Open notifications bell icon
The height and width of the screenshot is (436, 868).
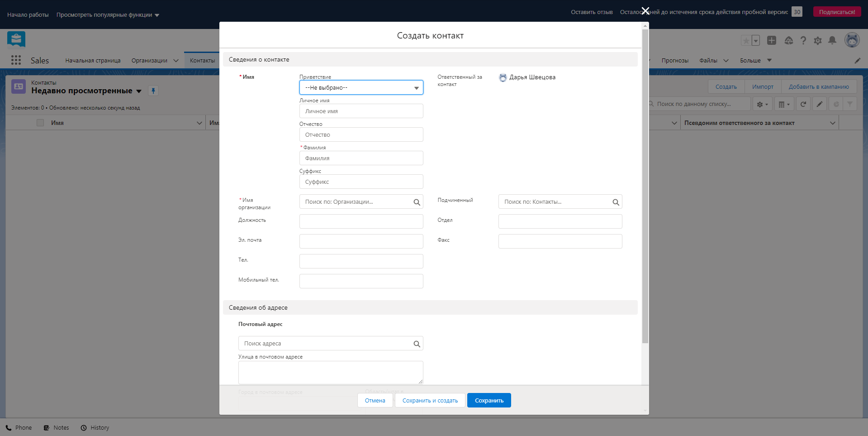832,40
